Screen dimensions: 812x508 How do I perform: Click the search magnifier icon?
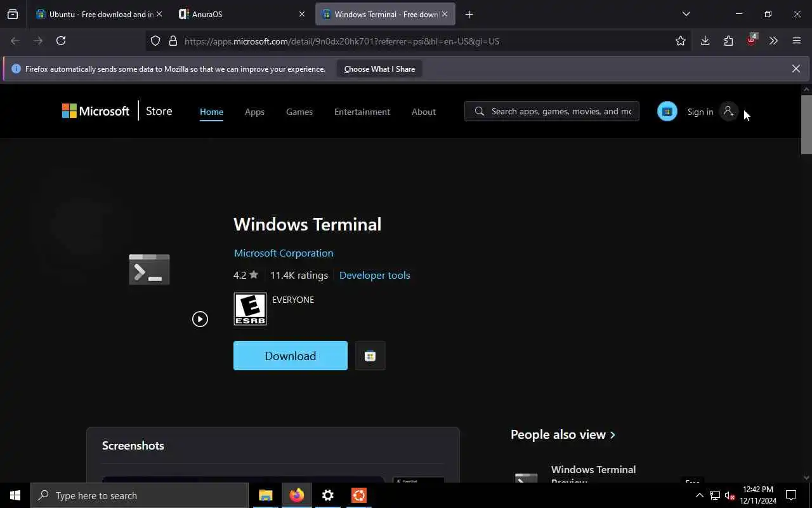click(x=480, y=111)
